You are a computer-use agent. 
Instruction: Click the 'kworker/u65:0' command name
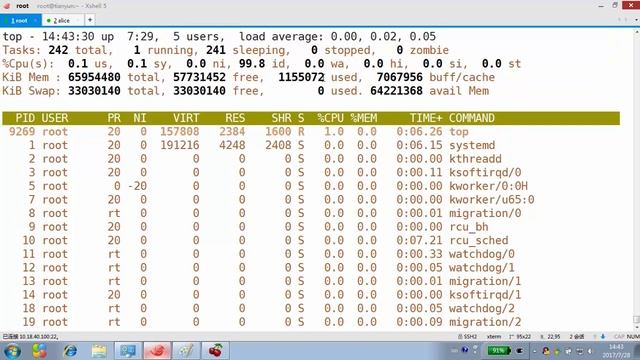click(492, 200)
